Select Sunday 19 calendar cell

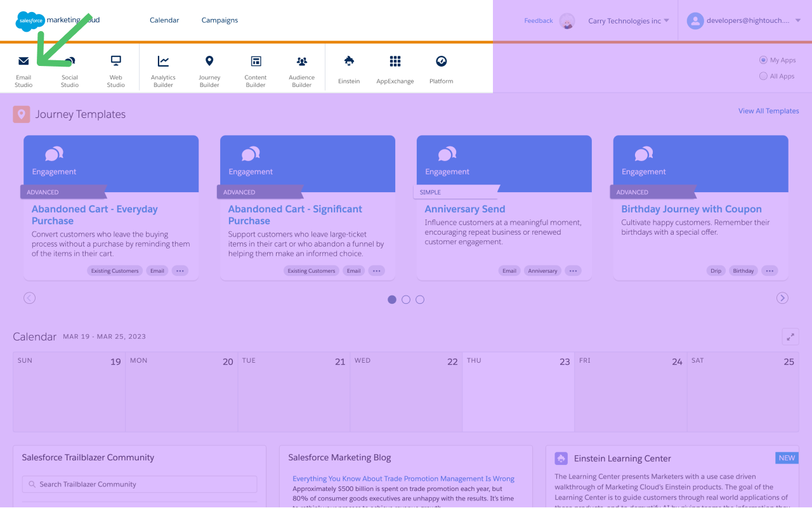pyautogui.click(x=69, y=392)
